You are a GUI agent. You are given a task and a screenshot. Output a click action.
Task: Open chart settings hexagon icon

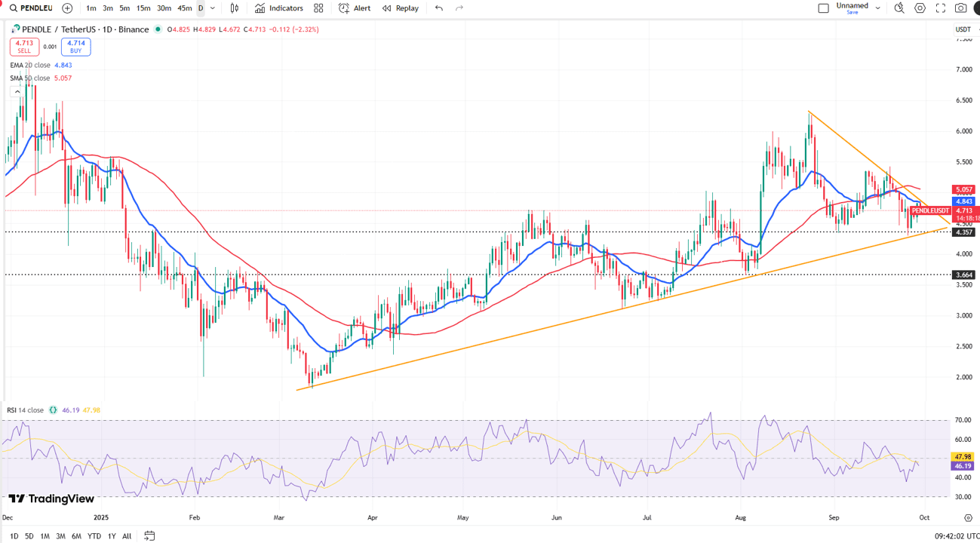point(920,8)
